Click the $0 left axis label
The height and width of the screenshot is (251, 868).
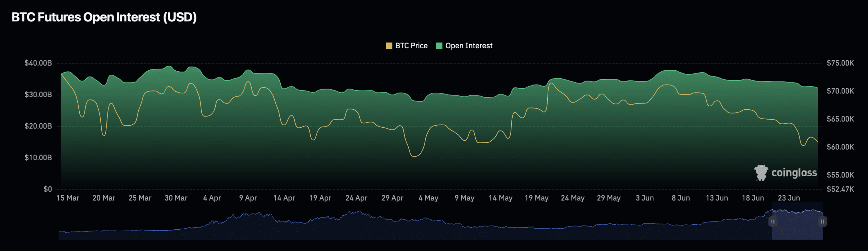pos(48,189)
